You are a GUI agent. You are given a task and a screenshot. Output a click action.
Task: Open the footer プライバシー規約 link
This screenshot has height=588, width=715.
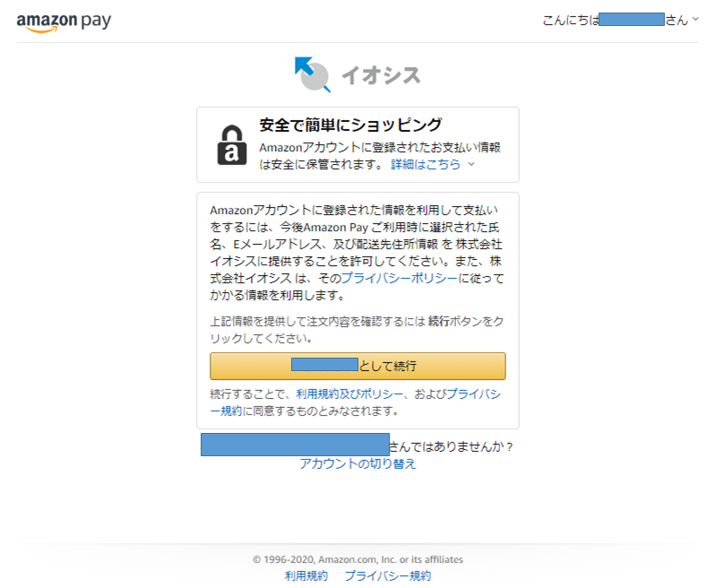[388, 575]
